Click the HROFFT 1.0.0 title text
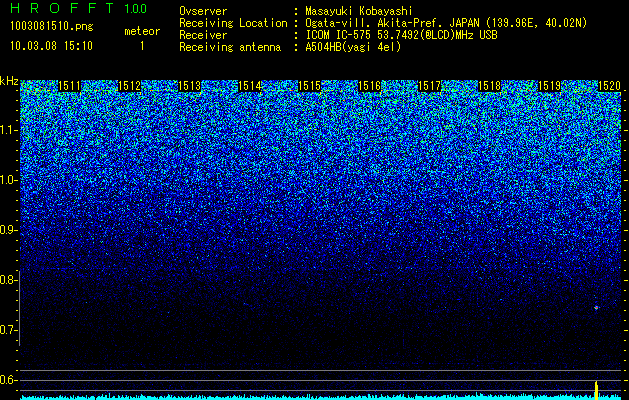Image resolution: width=629 pixels, height=400 pixels. point(79,8)
